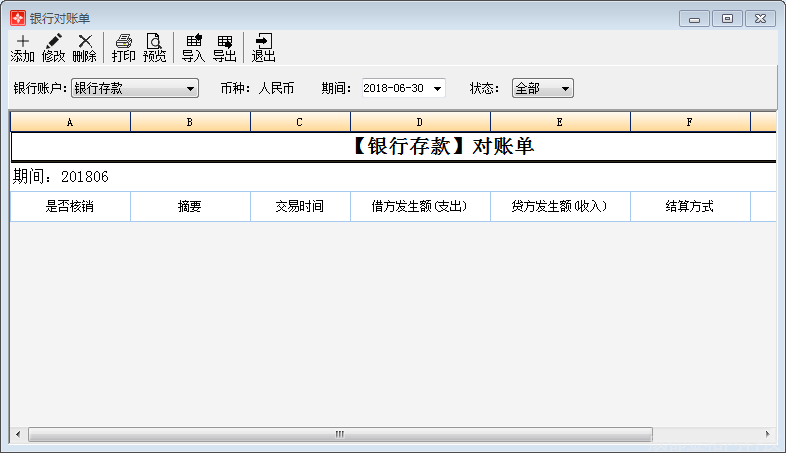Click the 是否核销 header cell
Viewport: 786px width, 453px height.
click(70, 207)
